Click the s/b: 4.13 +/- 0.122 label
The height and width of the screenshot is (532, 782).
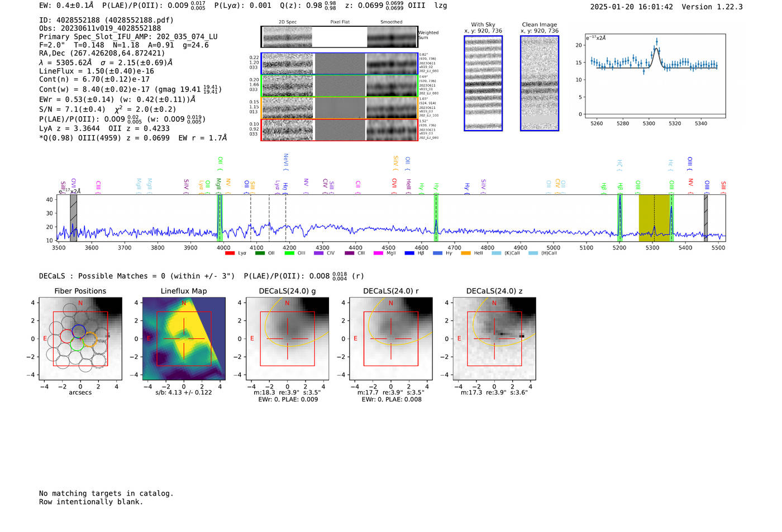[184, 392]
